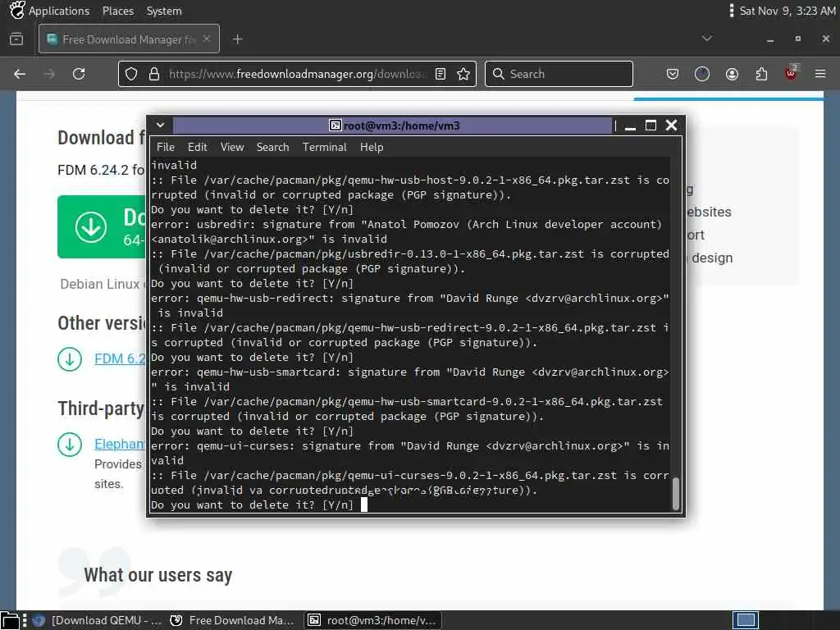Bookmark this page with star icon
The image size is (840, 630).
(463, 74)
